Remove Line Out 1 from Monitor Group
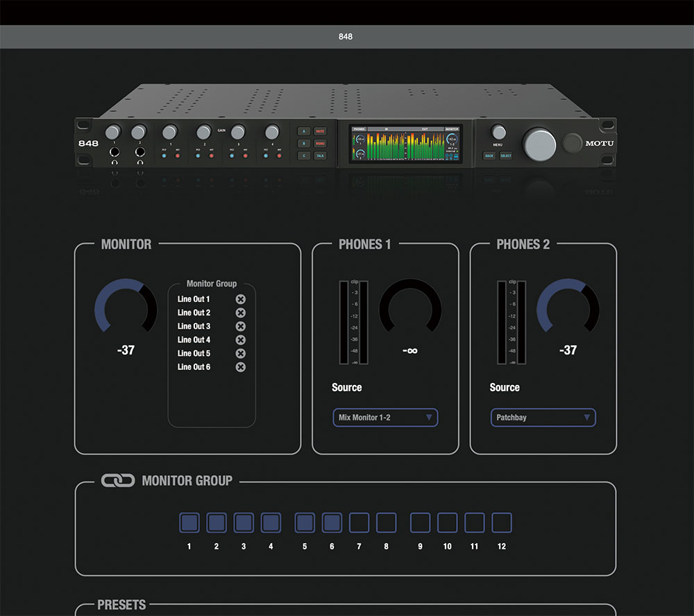The image size is (694, 616). 240,299
